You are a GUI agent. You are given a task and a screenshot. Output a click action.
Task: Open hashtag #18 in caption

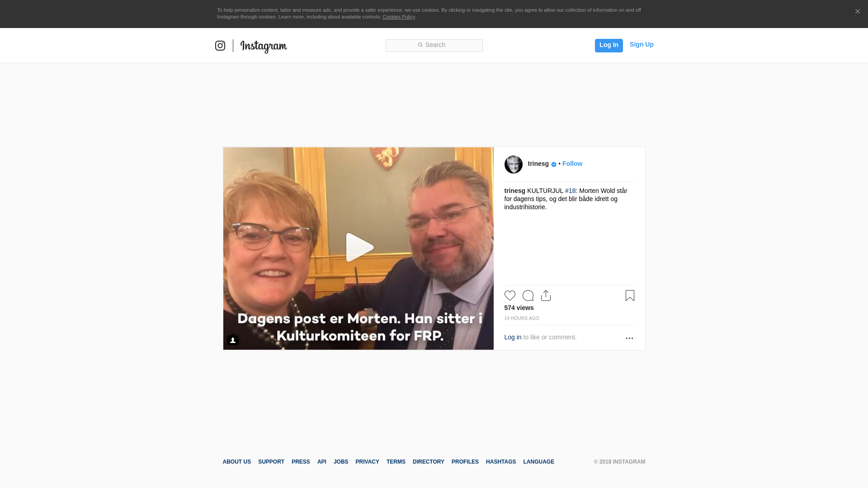pos(570,191)
